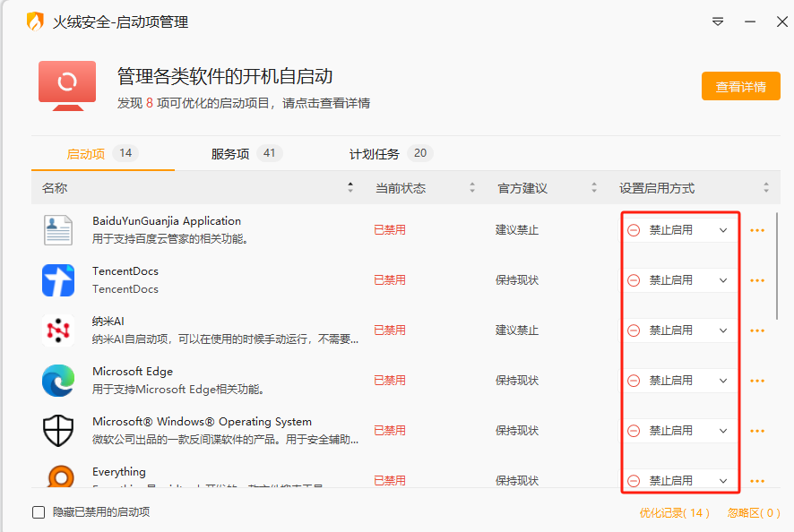Click the vertical scrollbar of startup list

[x=777, y=266]
